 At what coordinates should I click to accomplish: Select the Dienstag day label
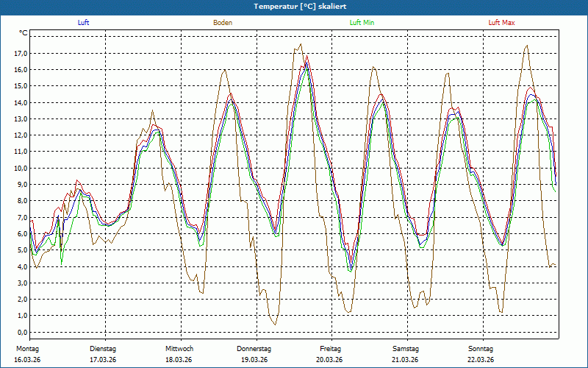tap(103, 348)
